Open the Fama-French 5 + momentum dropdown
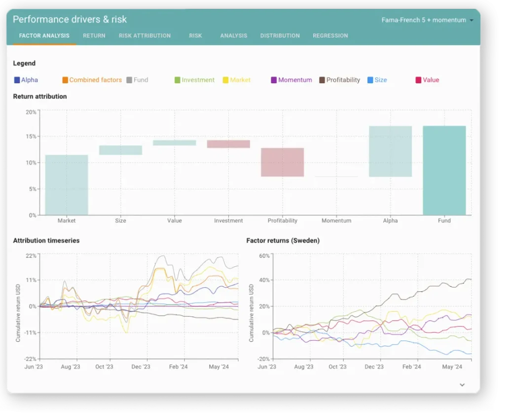505x420 pixels. click(427, 20)
